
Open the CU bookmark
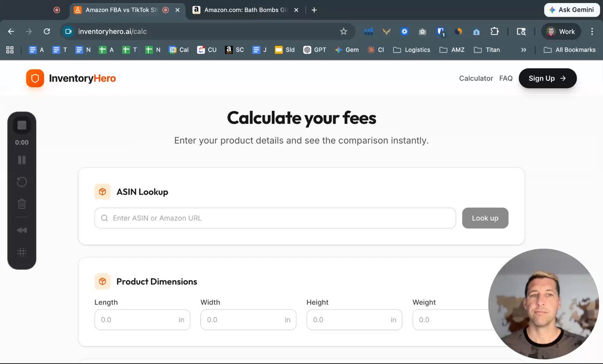207,50
